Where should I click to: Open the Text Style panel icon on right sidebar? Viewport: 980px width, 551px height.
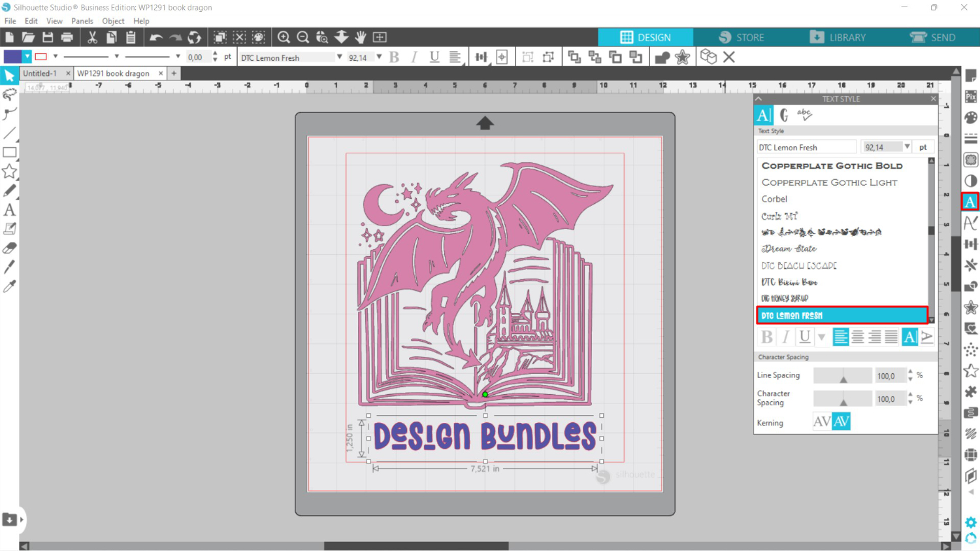tap(970, 202)
